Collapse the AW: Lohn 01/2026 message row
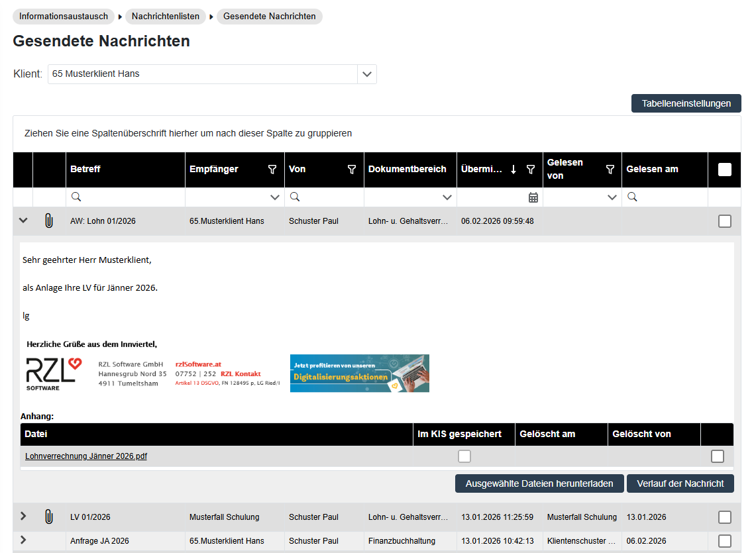This screenshot has height=553, width=756. click(x=23, y=221)
